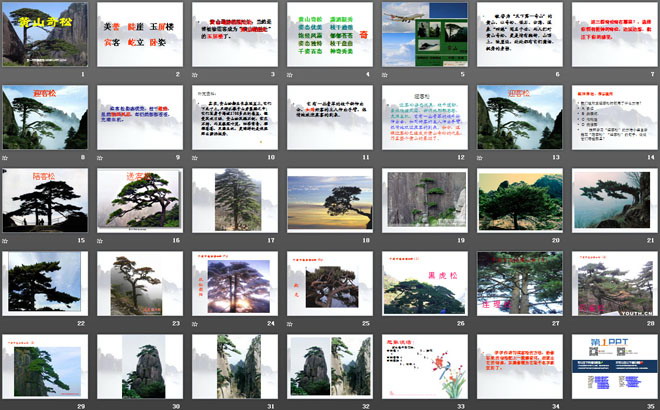This screenshot has height=410, width=660.
Task: Click the animation star under slide 15
Action: (6, 240)
